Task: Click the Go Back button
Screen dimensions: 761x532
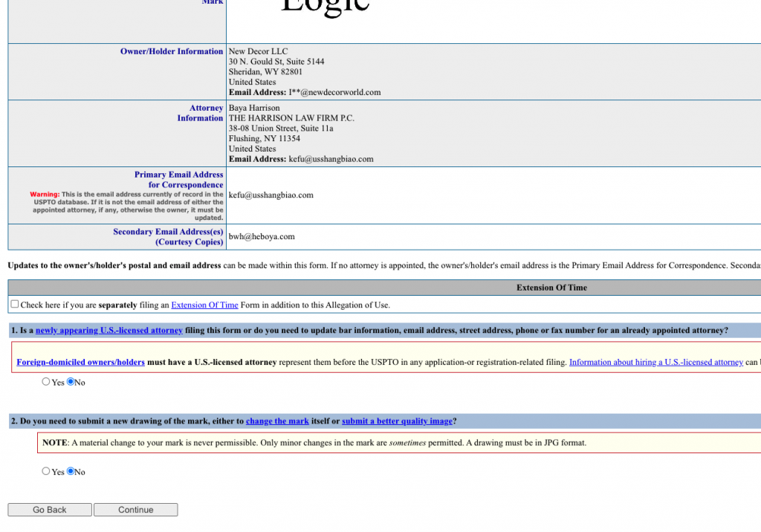Action: tap(50, 510)
